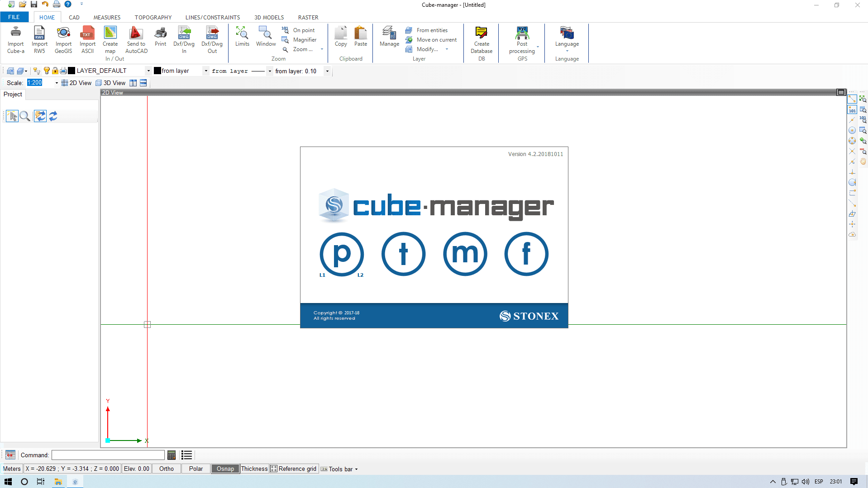Open the FILE menu
The image size is (868, 488).
(14, 17)
